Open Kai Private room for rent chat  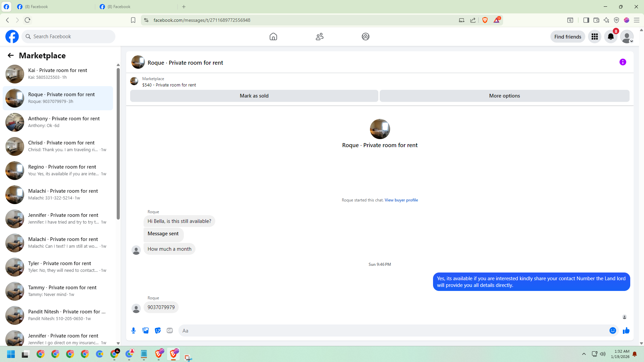(x=58, y=74)
